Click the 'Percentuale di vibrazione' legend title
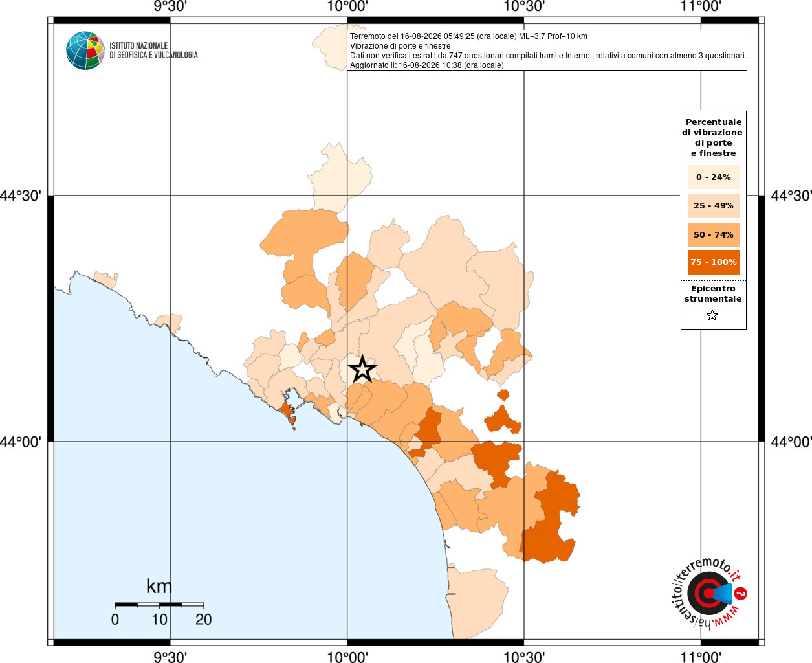 click(713, 138)
